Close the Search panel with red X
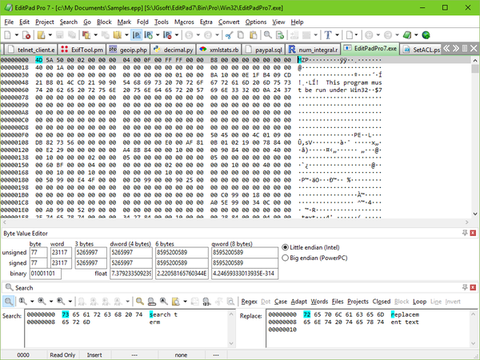 pyautogui.click(x=473, y=287)
